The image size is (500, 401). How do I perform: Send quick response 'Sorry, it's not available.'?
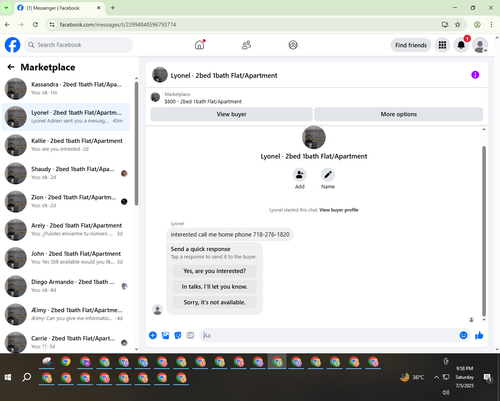214,302
